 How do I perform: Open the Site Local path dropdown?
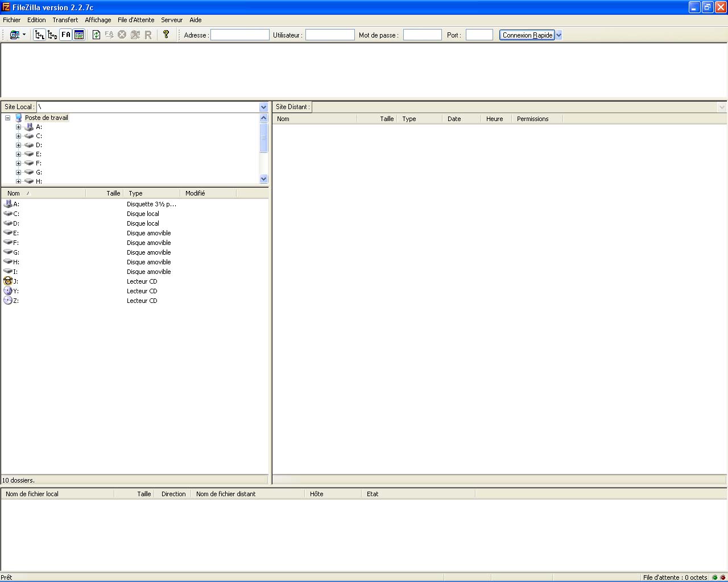point(263,107)
